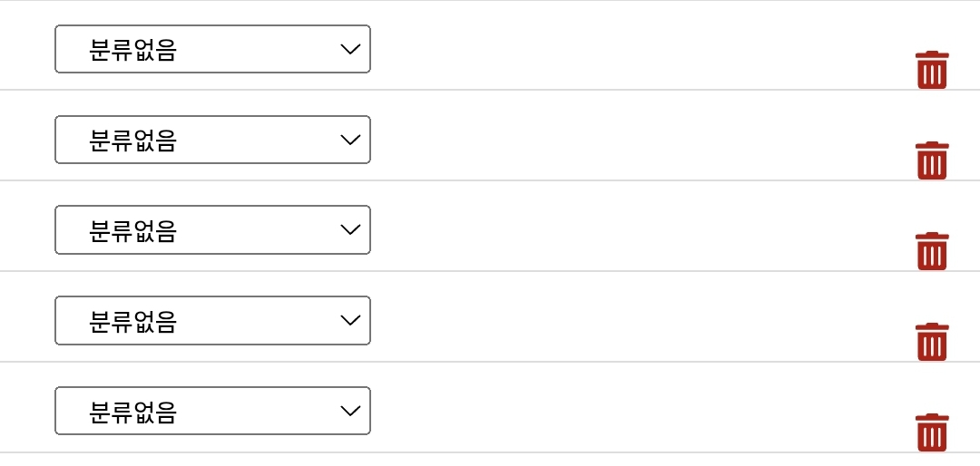This screenshot has width=980, height=466.
Task: Select the 분류없음 label in the second row
Action: [x=132, y=141]
